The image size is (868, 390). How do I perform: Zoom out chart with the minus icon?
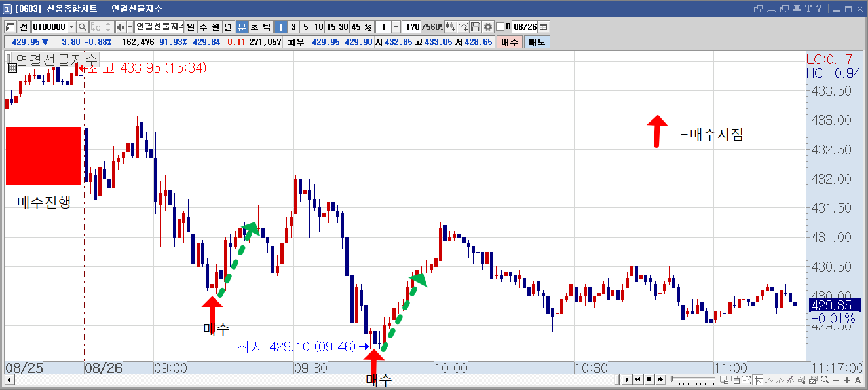click(x=837, y=380)
